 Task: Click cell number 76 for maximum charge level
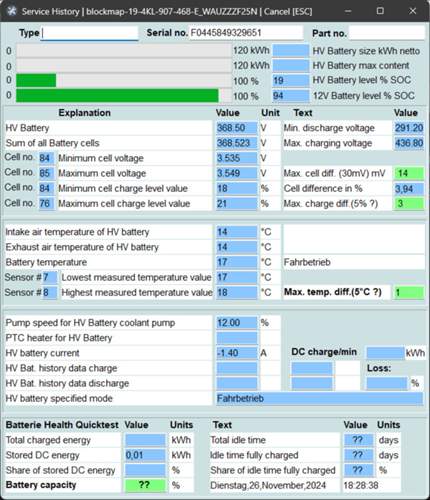46,203
